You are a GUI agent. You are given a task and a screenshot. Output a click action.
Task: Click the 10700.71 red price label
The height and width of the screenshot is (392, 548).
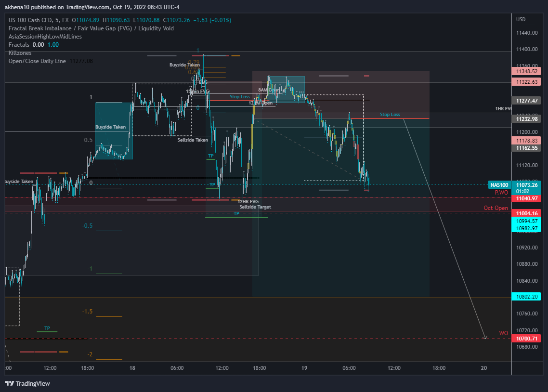pos(526,339)
